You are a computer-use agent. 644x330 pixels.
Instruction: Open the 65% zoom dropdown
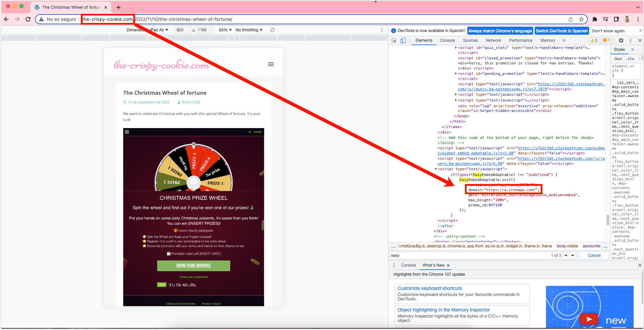click(x=225, y=30)
